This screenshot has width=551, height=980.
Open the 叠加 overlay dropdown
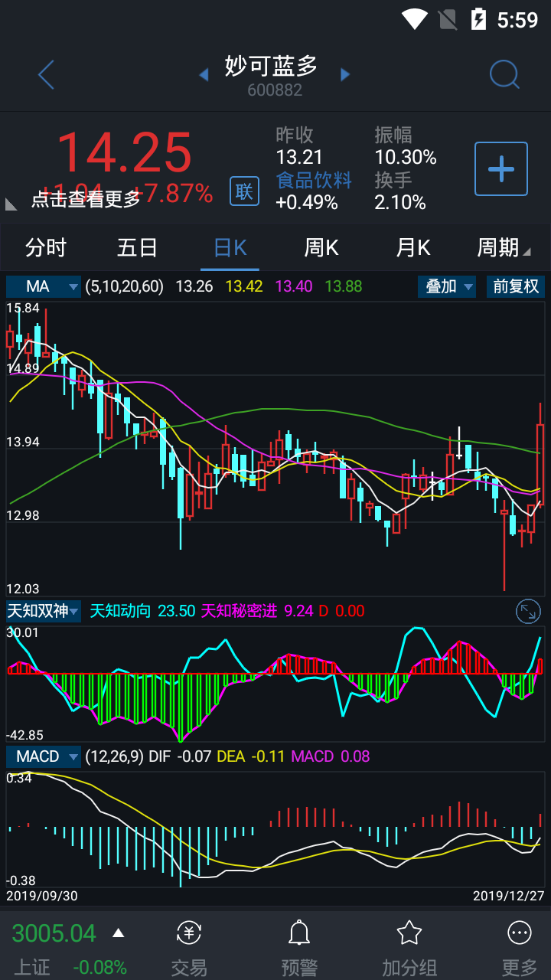pyautogui.click(x=447, y=286)
